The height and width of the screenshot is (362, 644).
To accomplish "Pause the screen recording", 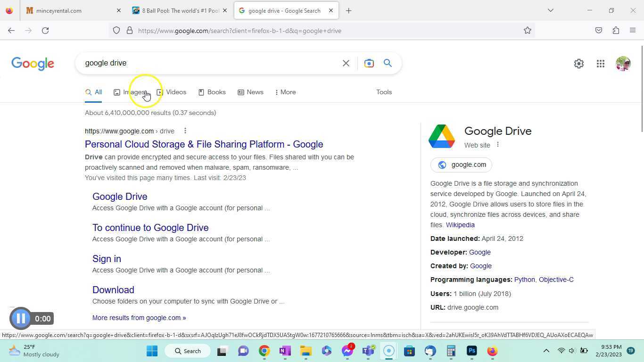I will click(21, 318).
